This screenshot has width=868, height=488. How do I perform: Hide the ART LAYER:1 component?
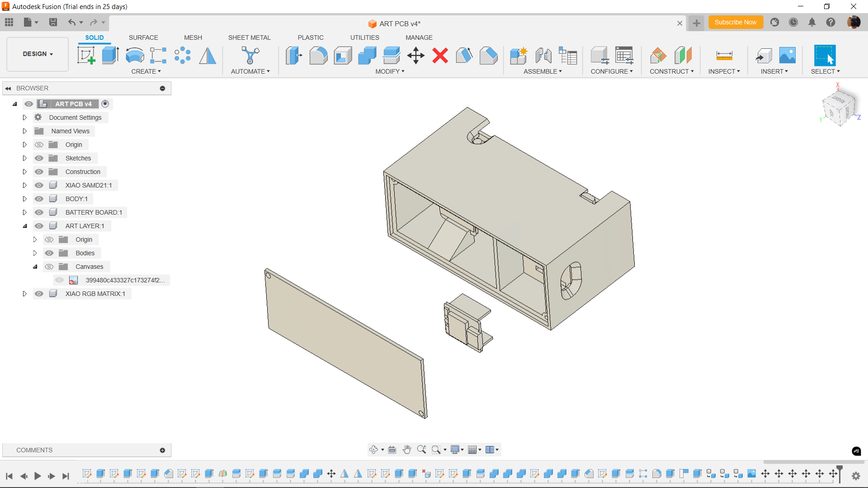pyautogui.click(x=39, y=226)
